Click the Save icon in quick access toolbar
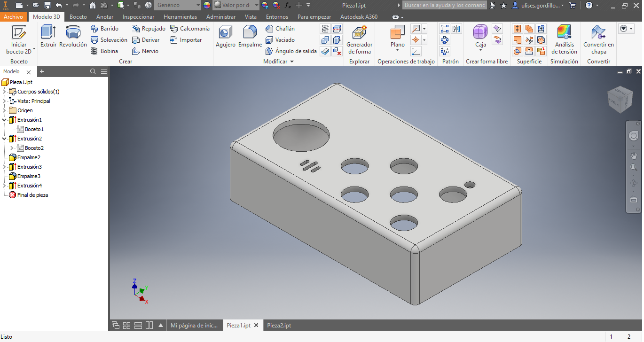Image resolution: width=644 pixels, height=342 pixels. 47,5
